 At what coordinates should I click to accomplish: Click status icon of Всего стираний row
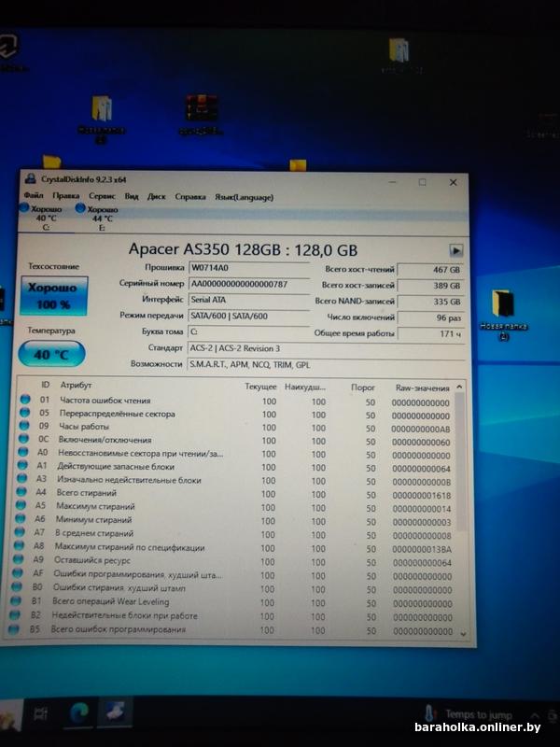(x=21, y=491)
